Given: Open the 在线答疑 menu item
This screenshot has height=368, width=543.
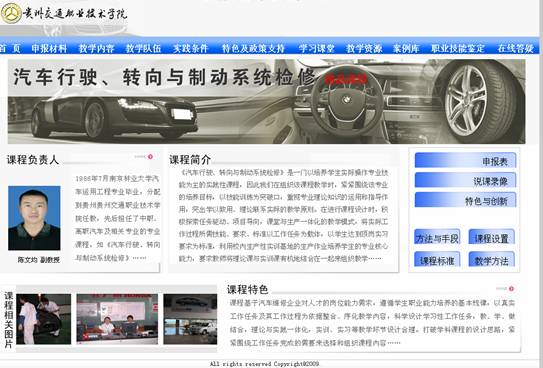Looking at the screenshot, I should click(516, 48).
